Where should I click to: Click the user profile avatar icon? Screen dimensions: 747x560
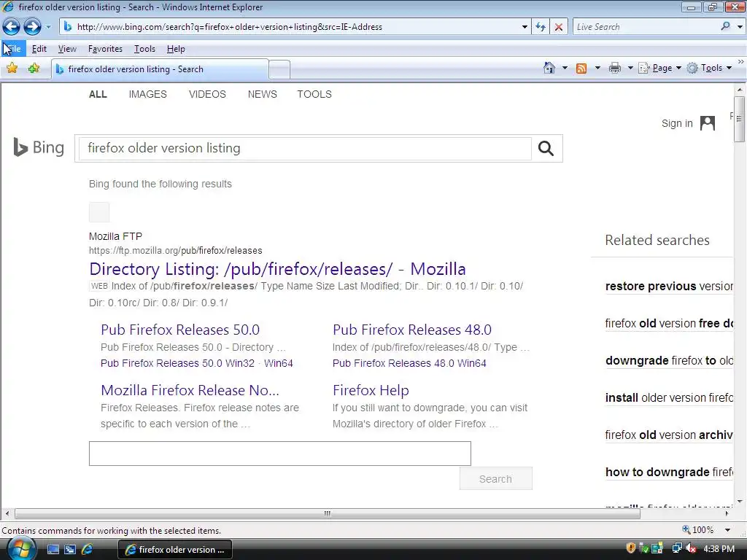tap(708, 123)
